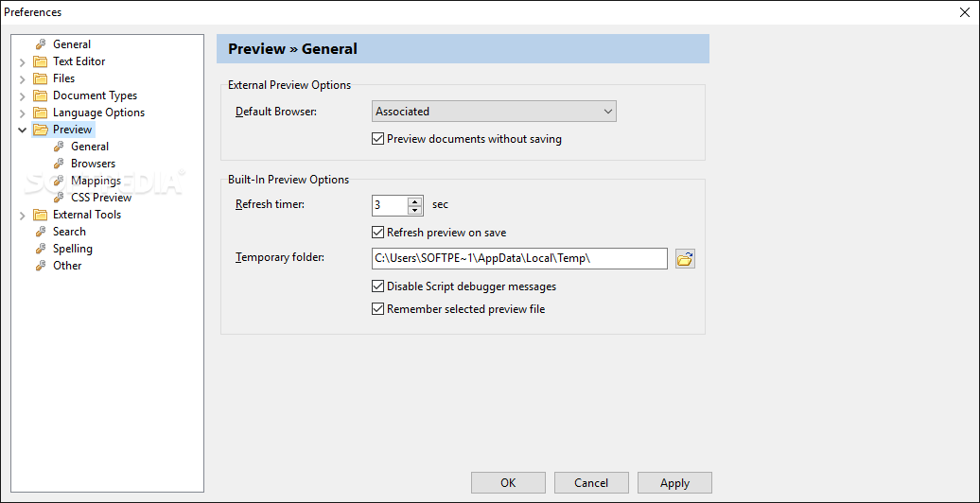Expand the Document Types tree node
Image resolution: width=980 pixels, height=503 pixels.
pyautogui.click(x=23, y=95)
